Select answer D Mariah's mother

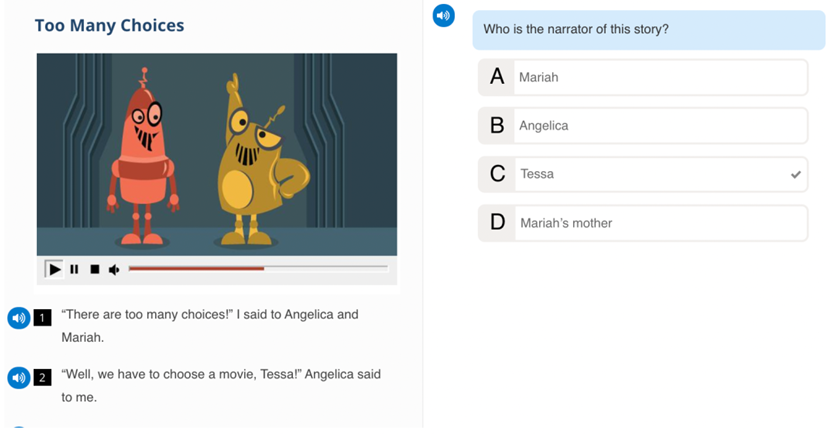[643, 223]
